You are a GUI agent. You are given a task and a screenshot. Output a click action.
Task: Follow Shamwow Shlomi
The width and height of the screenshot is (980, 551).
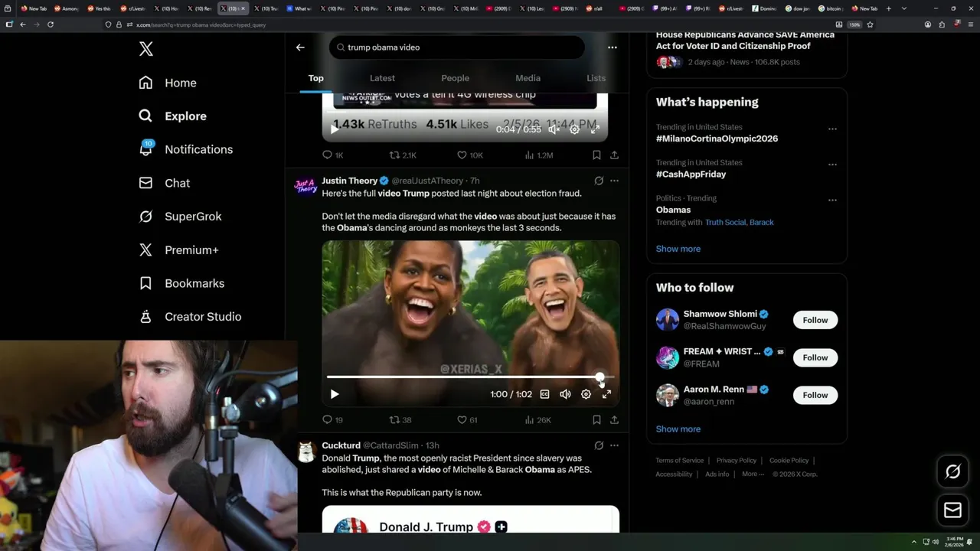(815, 320)
